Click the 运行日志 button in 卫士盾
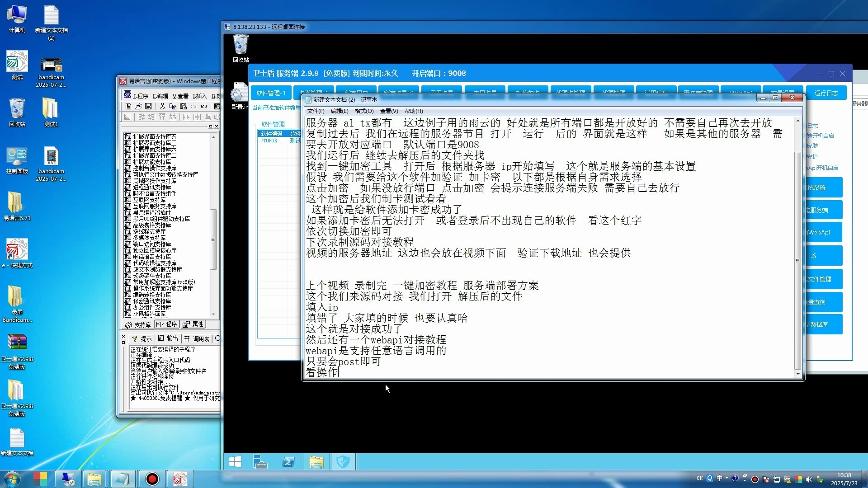868x488 pixels. click(x=826, y=93)
